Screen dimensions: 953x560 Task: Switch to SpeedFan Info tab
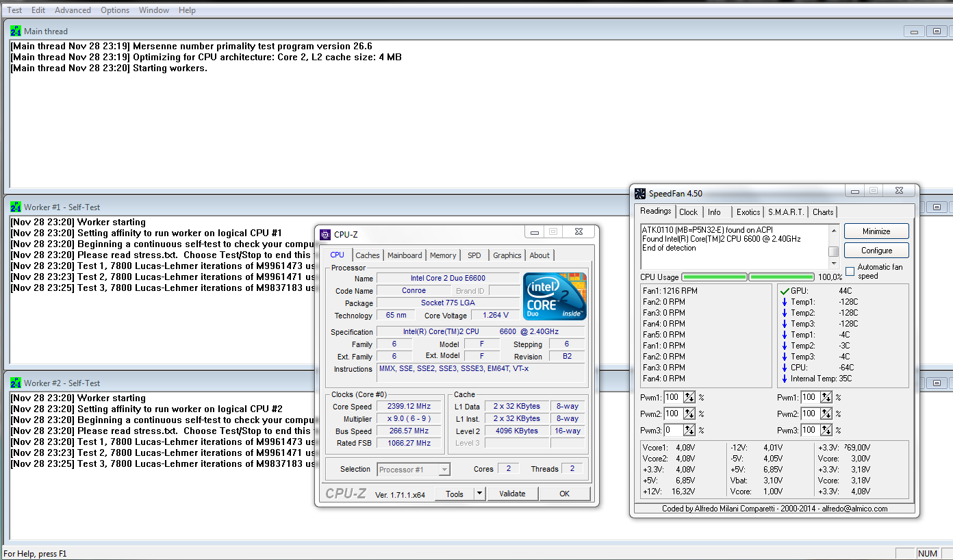point(714,212)
